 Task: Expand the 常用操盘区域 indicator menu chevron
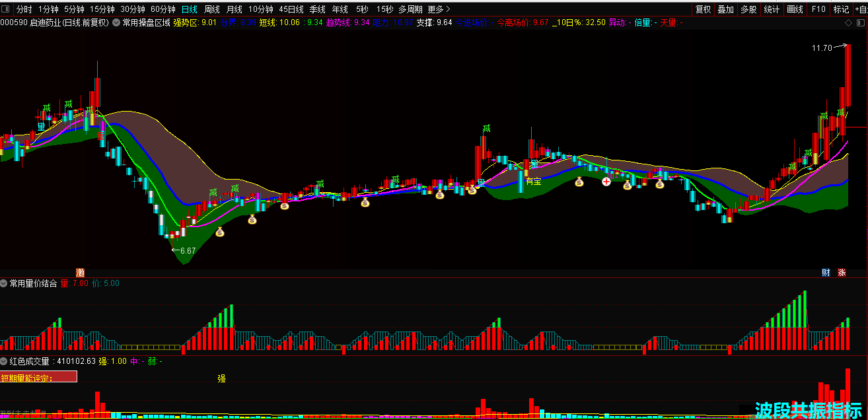(116, 22)
